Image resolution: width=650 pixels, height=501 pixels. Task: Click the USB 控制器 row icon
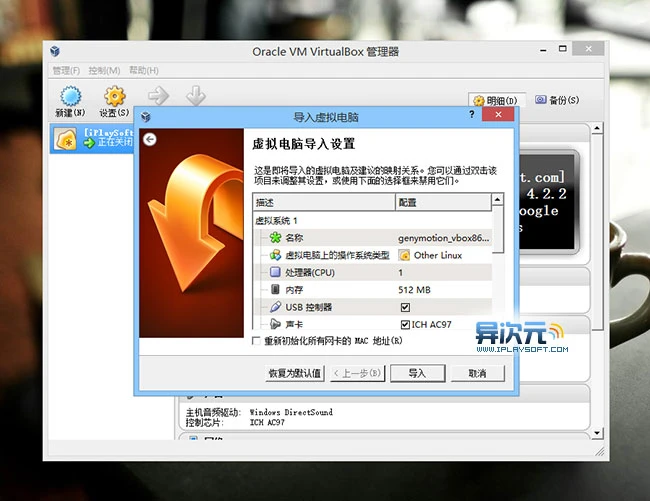[x=275, y=306]
